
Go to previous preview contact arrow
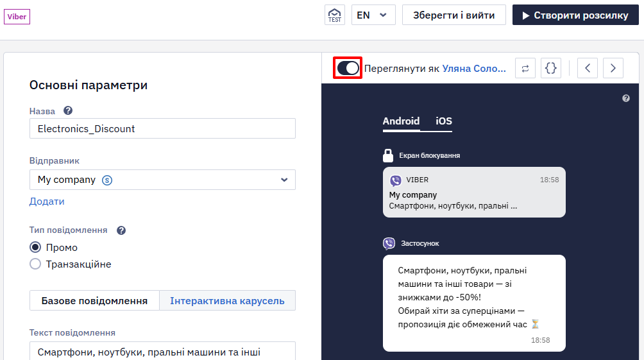click(x=588, y=68)
